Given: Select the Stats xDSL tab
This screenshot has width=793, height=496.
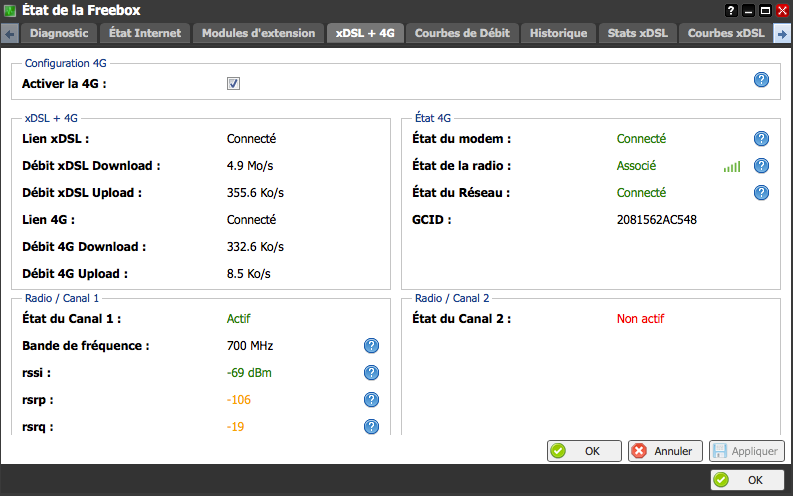Looking at the screenshot, I should click(x=637, y=33).
